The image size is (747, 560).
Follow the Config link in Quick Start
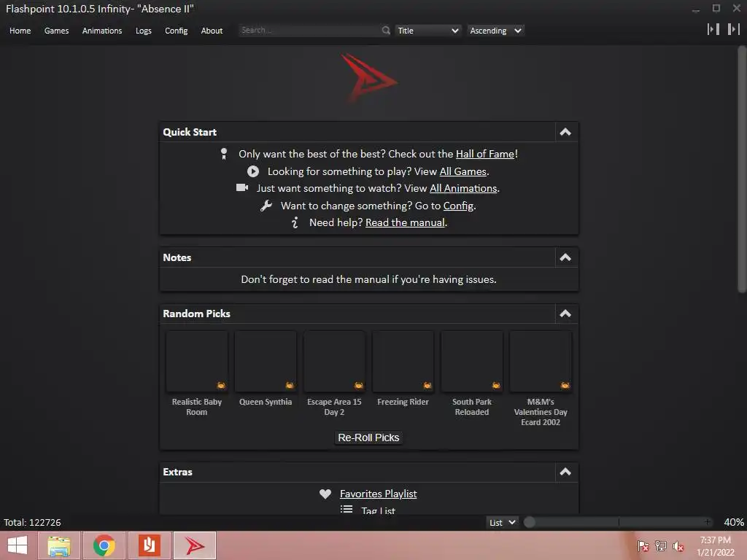point(458,206)
